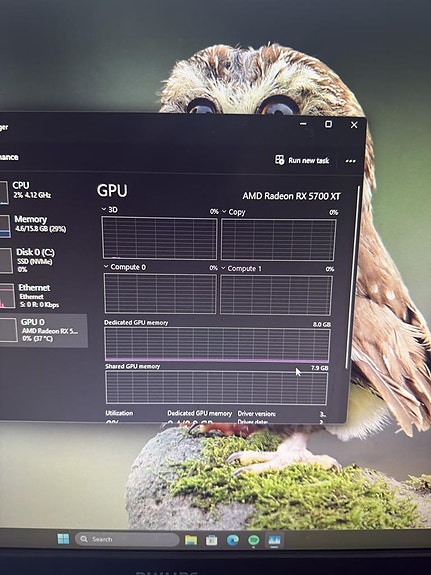Open File Explorer from taskbar
Viewport: 431px width, 575px height.
pos(191,540)
